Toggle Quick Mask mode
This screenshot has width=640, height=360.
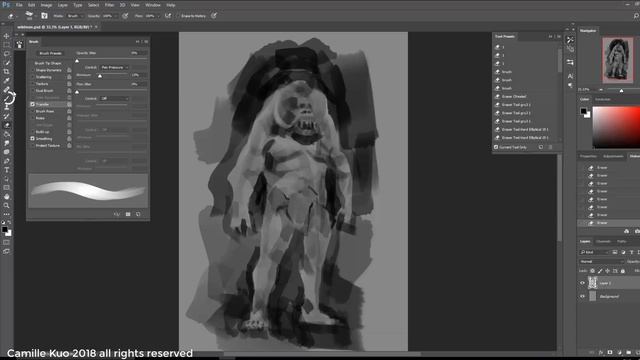[7, 242]
